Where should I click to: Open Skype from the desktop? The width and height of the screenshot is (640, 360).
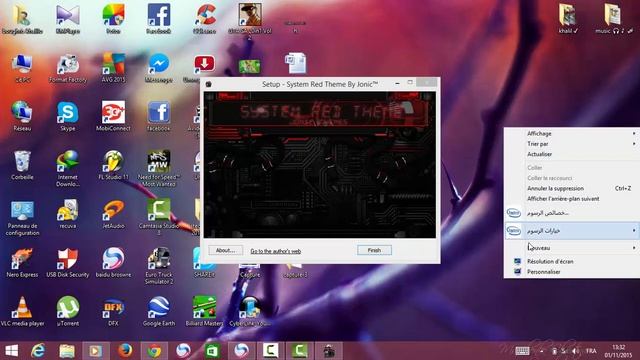click(x=68, y=116)
